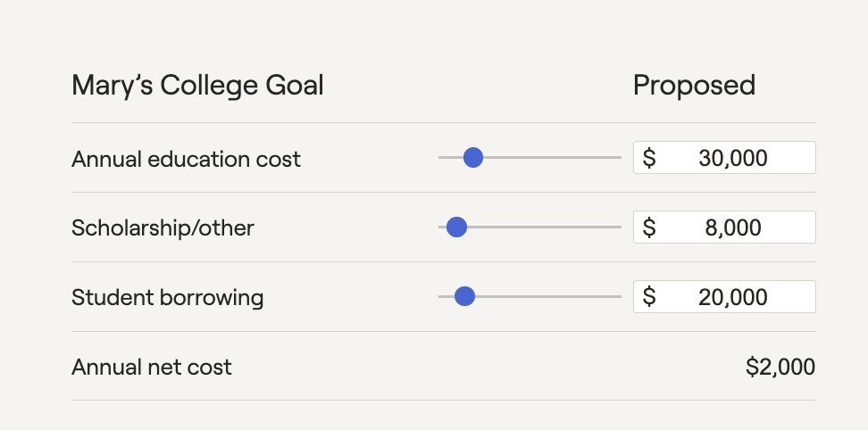Click the Student borrowing slider handle
This screenshot has height=430, width=868.
pos(464,296)
